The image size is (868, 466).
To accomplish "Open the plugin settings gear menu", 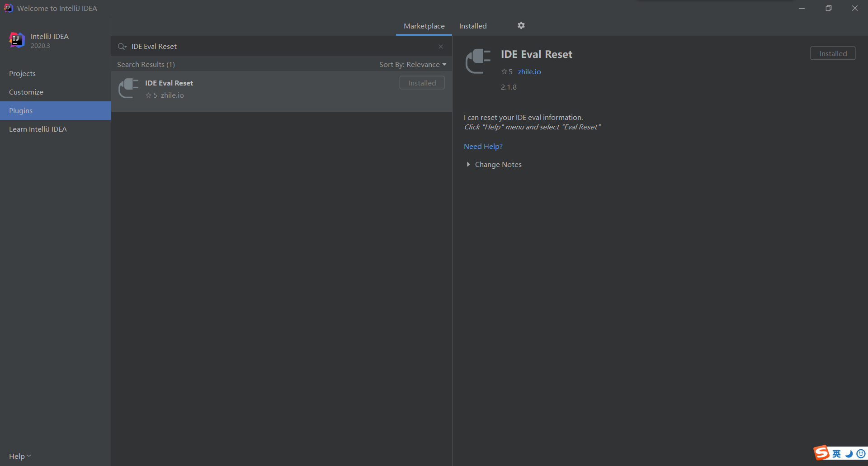I will pyautogui.click(x=521, y=25).
